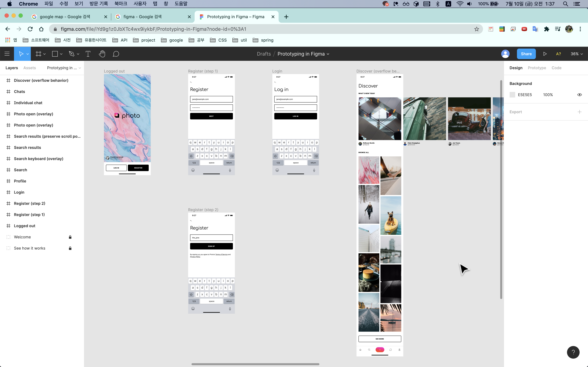Open the shape tools dropdown arrow
588x367 pixels.
(61, 54)
